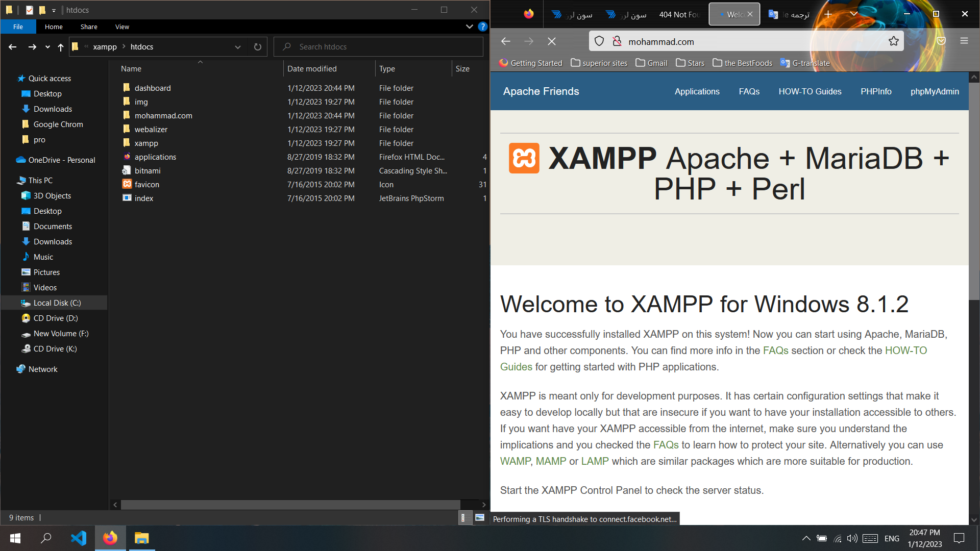Screen dimensions: 980x551
Task: Open a new Firefox tab
Action: click(x=828, y=14)
